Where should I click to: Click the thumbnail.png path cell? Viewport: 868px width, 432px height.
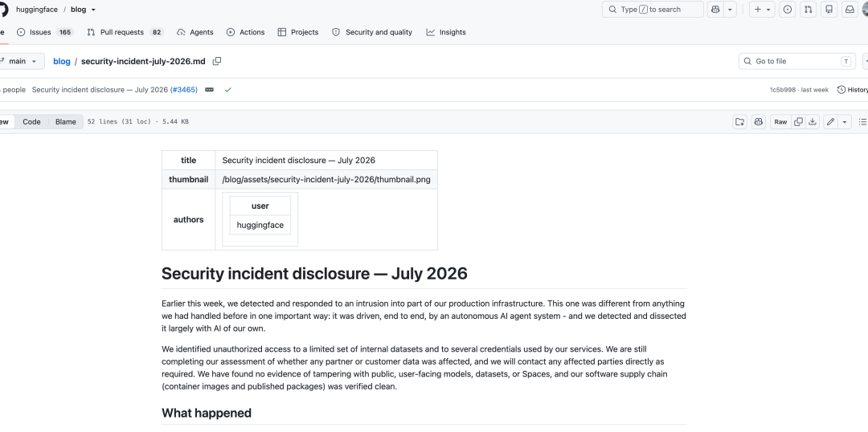pyautogui.click(x=326, y=179)
